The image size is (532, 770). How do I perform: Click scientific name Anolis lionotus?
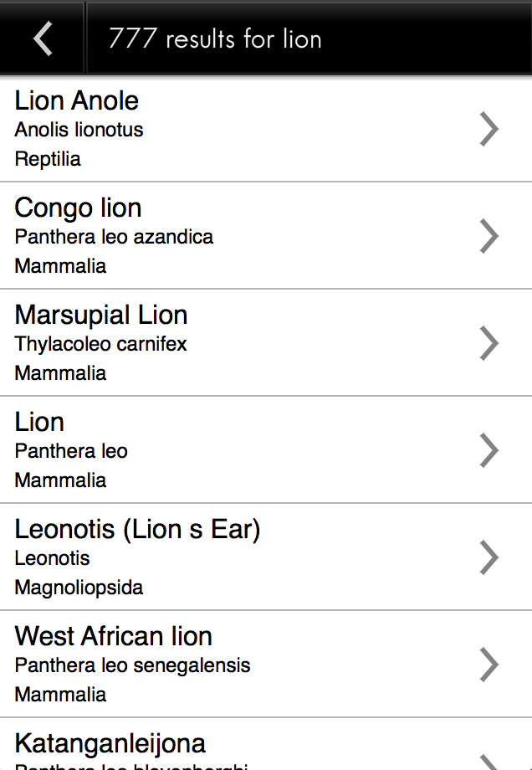click(79, 130)
